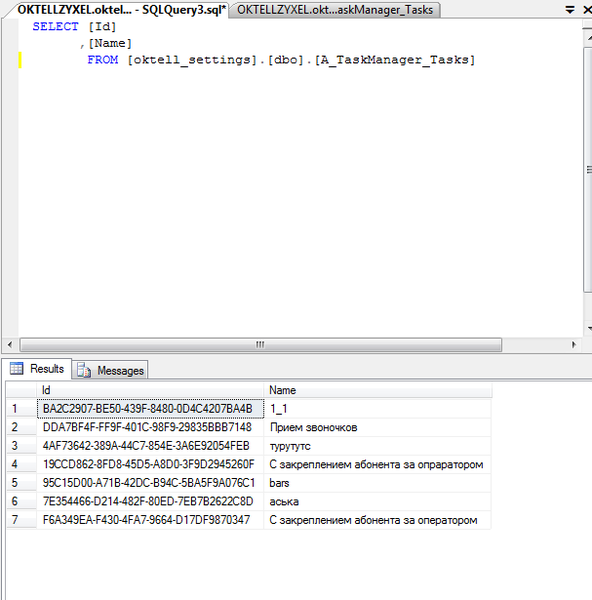Select row header number 5
The height and width of the screenshot is (600, 592).
21,483
